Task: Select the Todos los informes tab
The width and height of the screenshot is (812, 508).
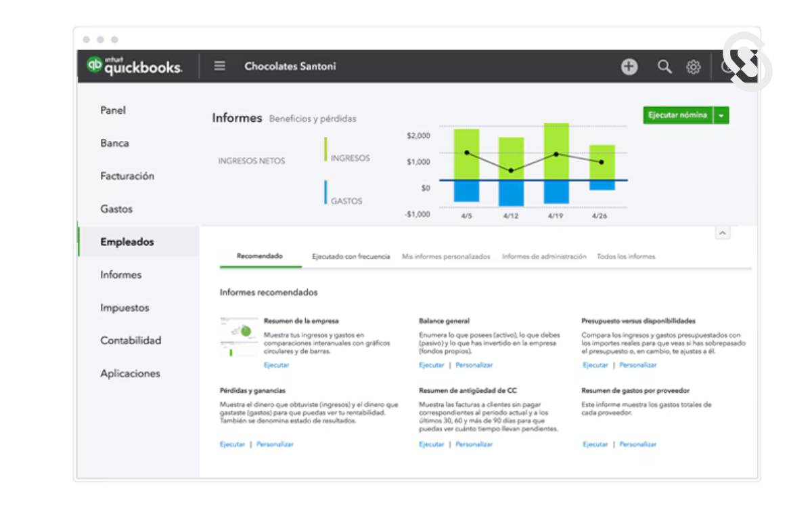Action: click(x=626, y=257)
